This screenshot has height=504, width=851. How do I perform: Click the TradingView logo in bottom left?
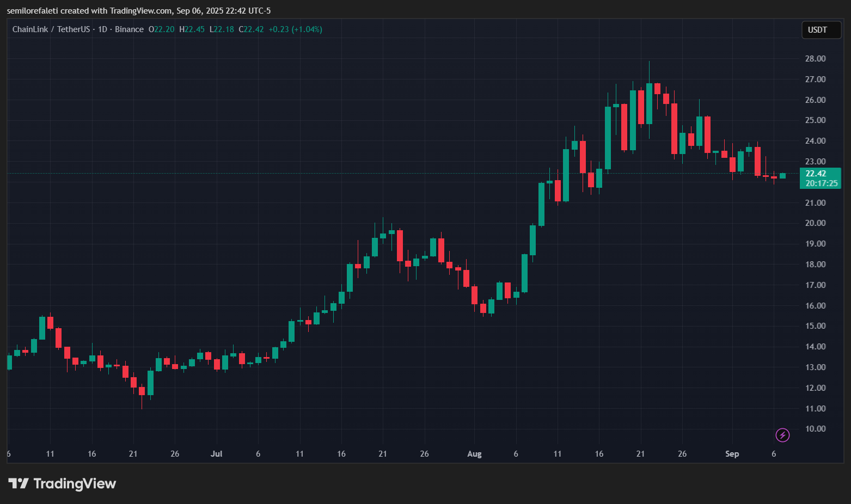(63, 483)
